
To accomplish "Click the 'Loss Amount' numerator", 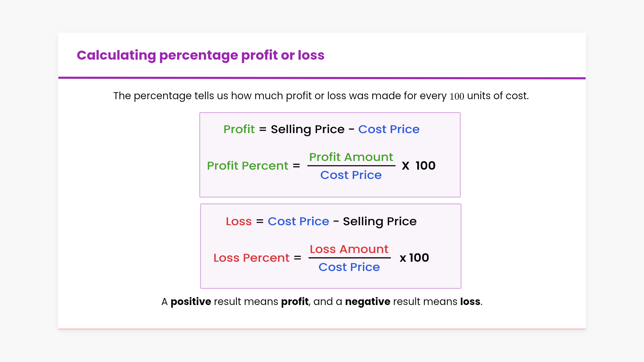I will pos(349,249).
